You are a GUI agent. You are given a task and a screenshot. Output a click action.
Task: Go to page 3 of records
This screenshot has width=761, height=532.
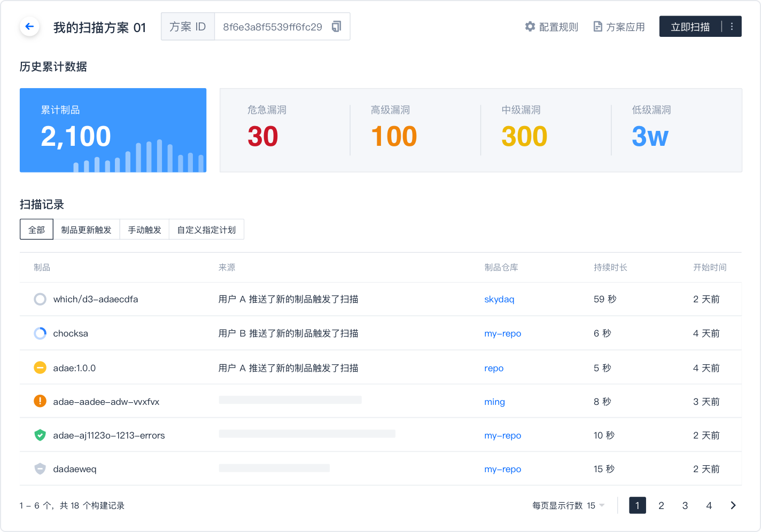[685, 505]
